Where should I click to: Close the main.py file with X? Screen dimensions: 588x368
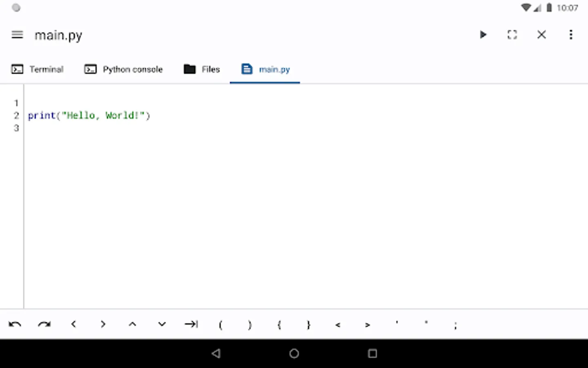[x=541, y=35]
